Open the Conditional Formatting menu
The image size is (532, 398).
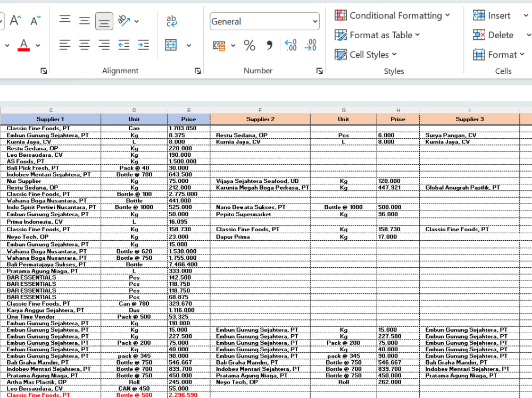click(392, 15)
